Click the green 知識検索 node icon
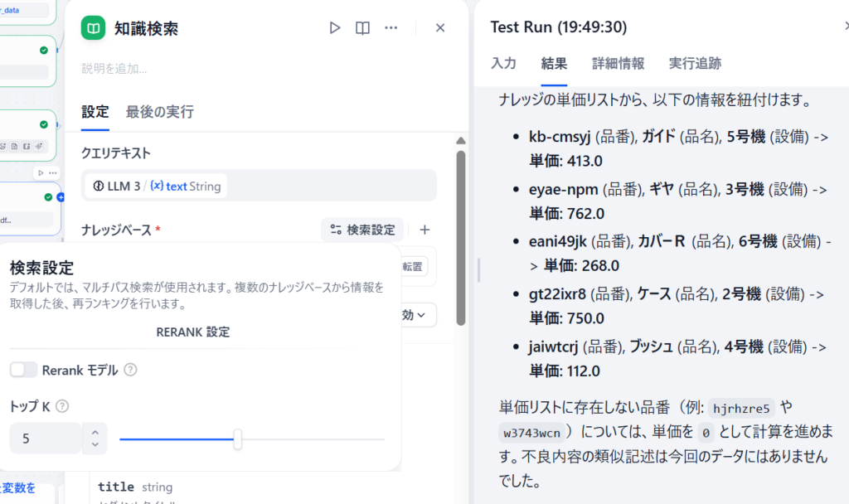This screenshot has height=504, width=849. point(93,28)
